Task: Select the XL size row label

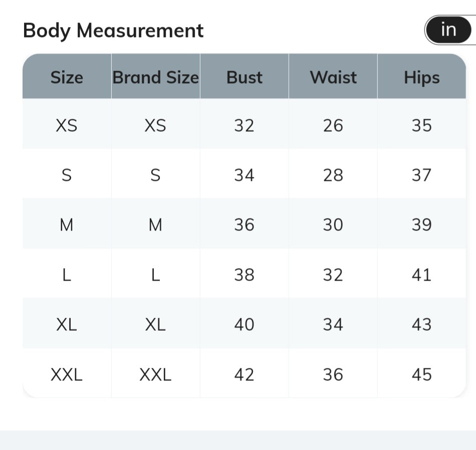Action: click(67, 325)
